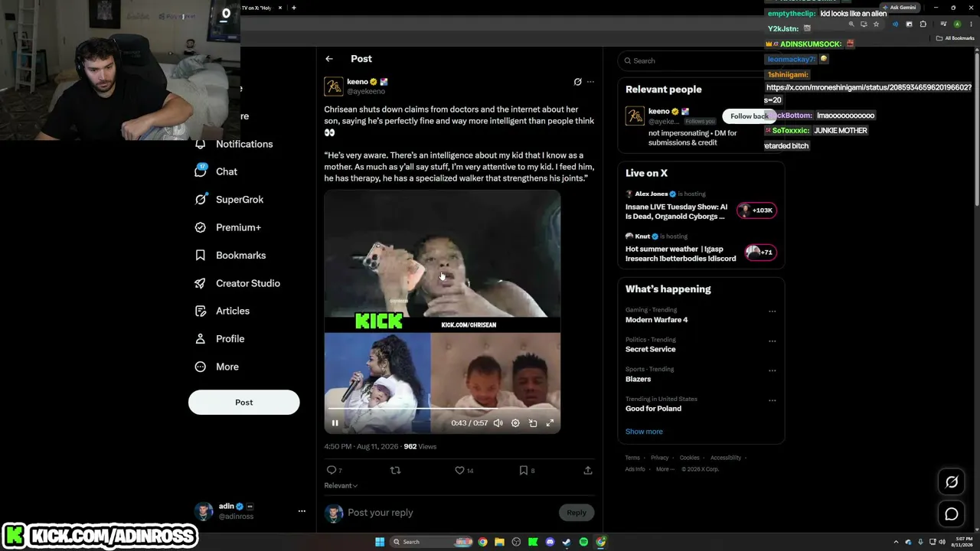Open the video playback settings gear
The width and height of the screenshot is (980, 551).
(x=515, y=423)
